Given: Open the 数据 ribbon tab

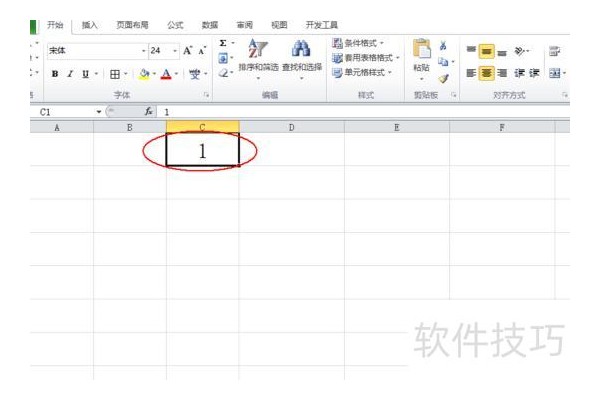Looking at the screenshot, I should pyautogui.click(x=210, y=25).
